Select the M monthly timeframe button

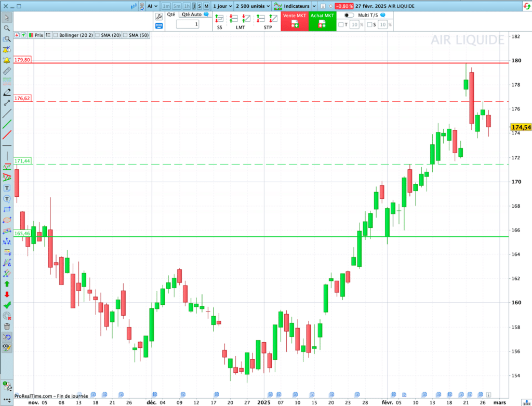point(206,6)
